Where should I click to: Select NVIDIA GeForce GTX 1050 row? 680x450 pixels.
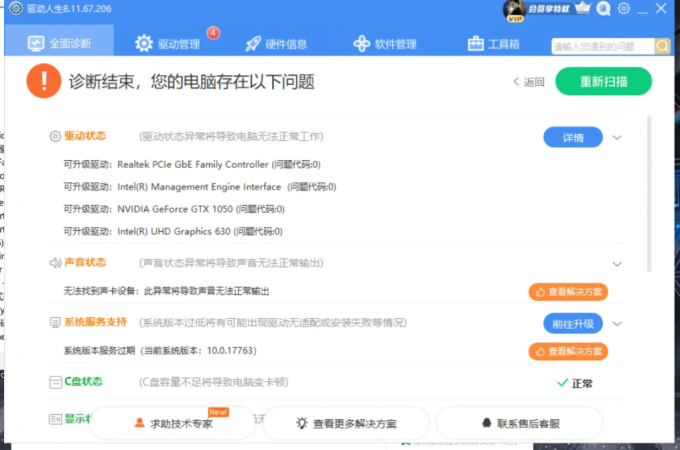pos(174,209)
